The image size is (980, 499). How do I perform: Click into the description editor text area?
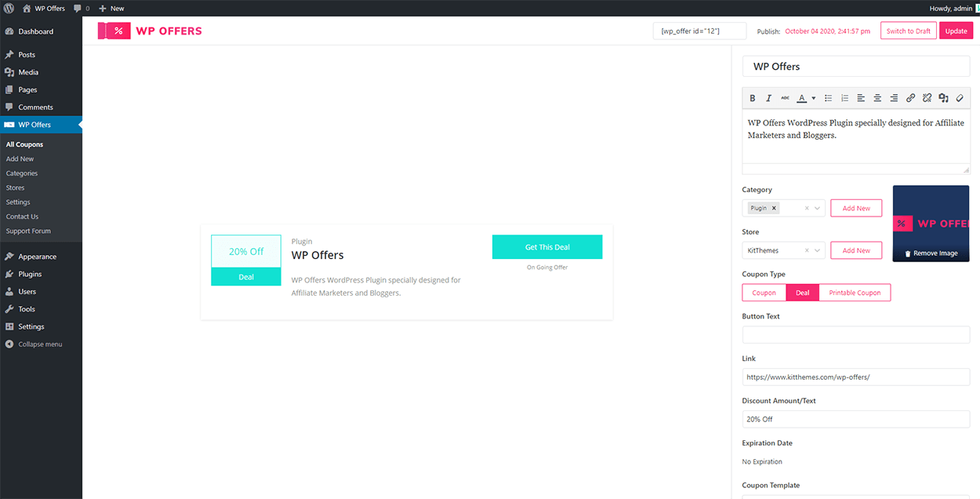click(x=856, y=137)
